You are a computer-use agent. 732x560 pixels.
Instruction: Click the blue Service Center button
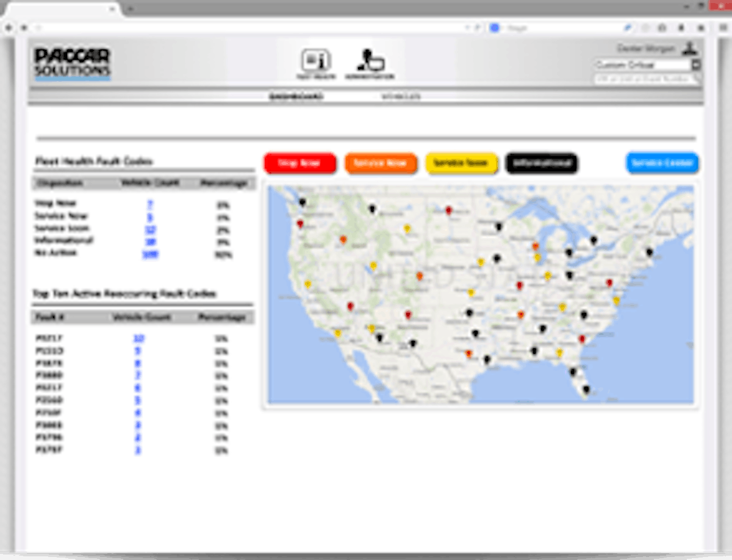click(x=662, y=163)
